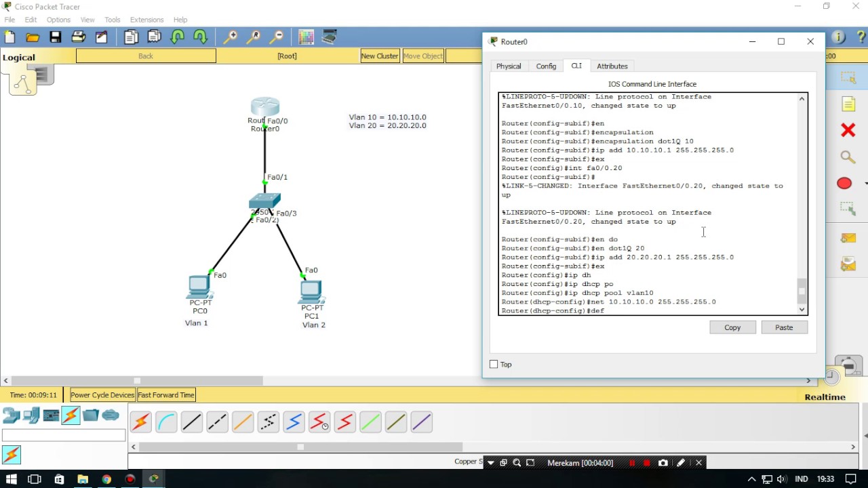
Task: Choose the copper cross-over dashed cable
Action: (217, 422)
